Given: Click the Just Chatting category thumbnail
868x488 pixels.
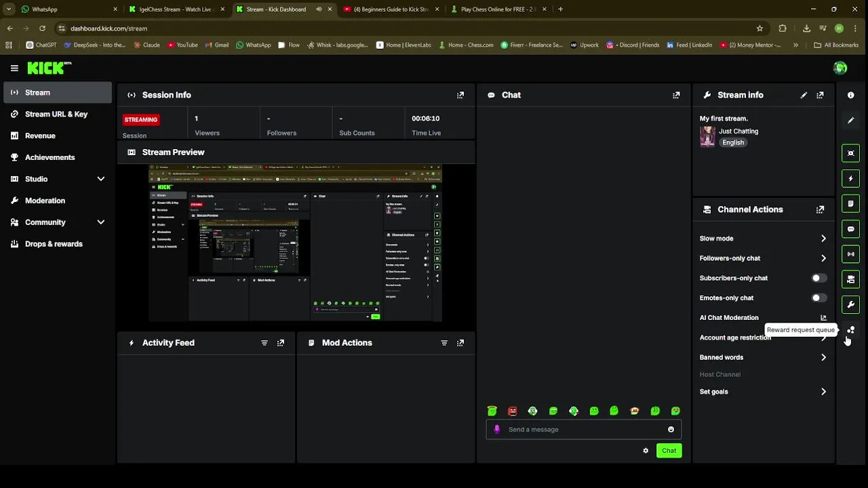Looking at the screenshot, I should 707,136.
